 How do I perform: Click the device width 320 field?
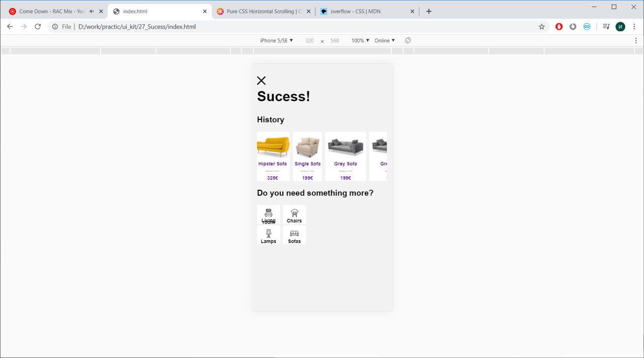[x=309, y=40]
